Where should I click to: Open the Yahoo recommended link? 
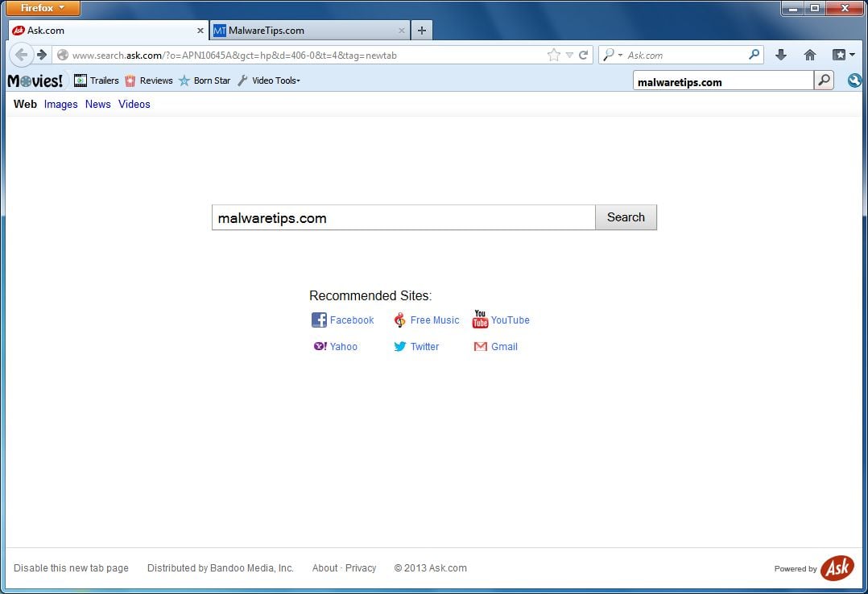(x=343, y=347)
